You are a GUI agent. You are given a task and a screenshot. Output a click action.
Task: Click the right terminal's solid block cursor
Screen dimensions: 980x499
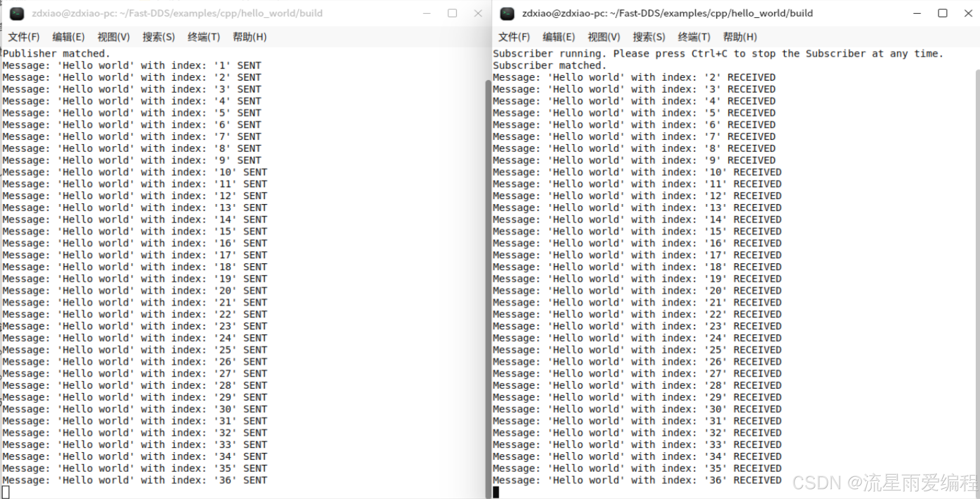coord(496,492)
